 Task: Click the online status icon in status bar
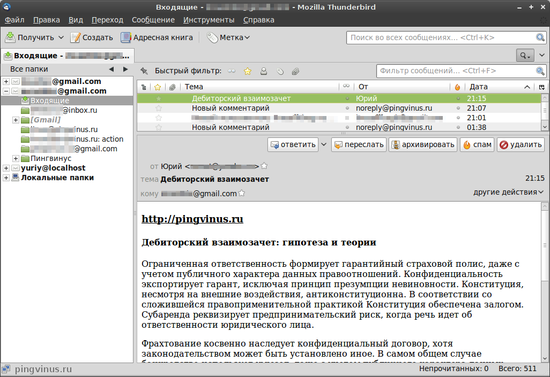coord(6,369)
